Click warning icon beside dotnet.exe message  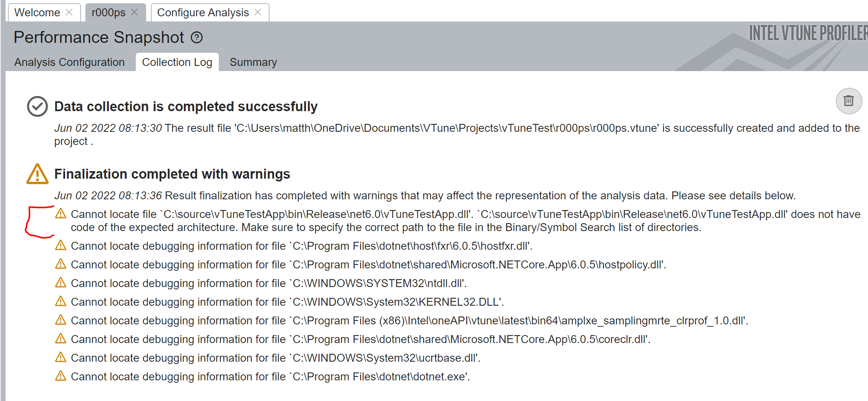click(x=60, y=376)
